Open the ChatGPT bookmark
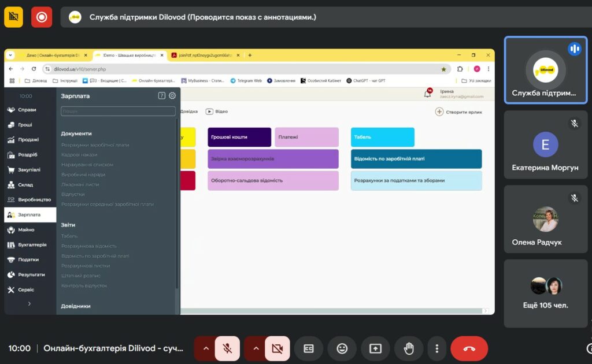The width and height of the screenshot is (592, 364). pyautogui.click(x=366, y=81)
